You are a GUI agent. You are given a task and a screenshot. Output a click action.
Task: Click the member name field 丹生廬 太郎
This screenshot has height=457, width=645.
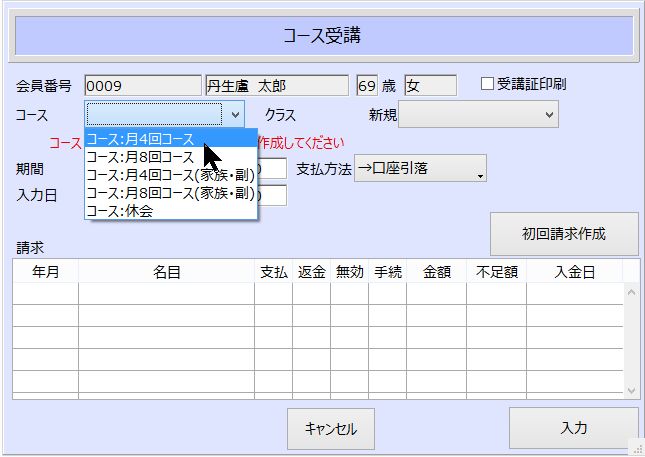coord(277,86)
